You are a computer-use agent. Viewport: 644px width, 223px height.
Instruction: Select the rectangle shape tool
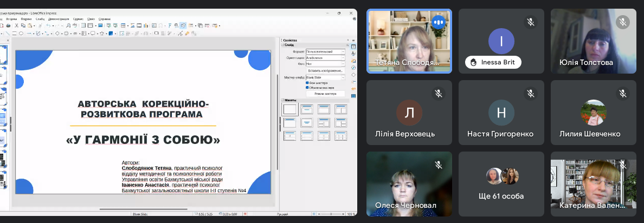click(15, 33)
